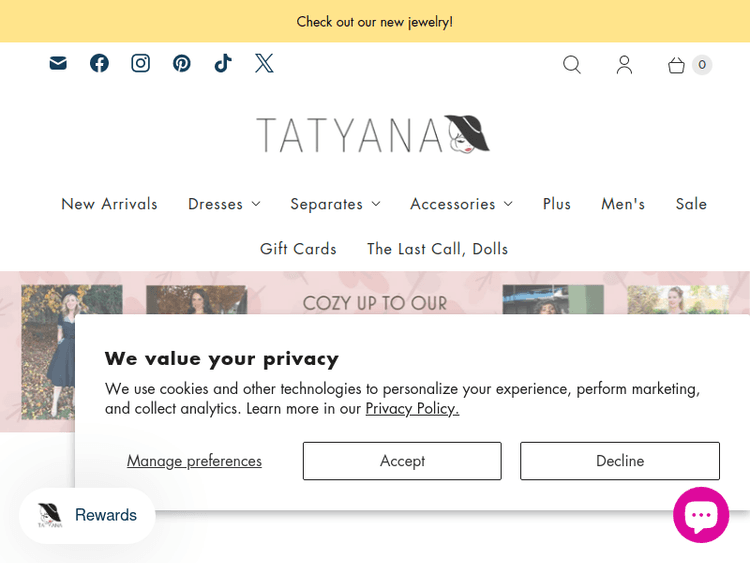This screenshot has height=563, width=750.
Task: Expand the Separates dropdown menu
Action: (x=335, y=204)
